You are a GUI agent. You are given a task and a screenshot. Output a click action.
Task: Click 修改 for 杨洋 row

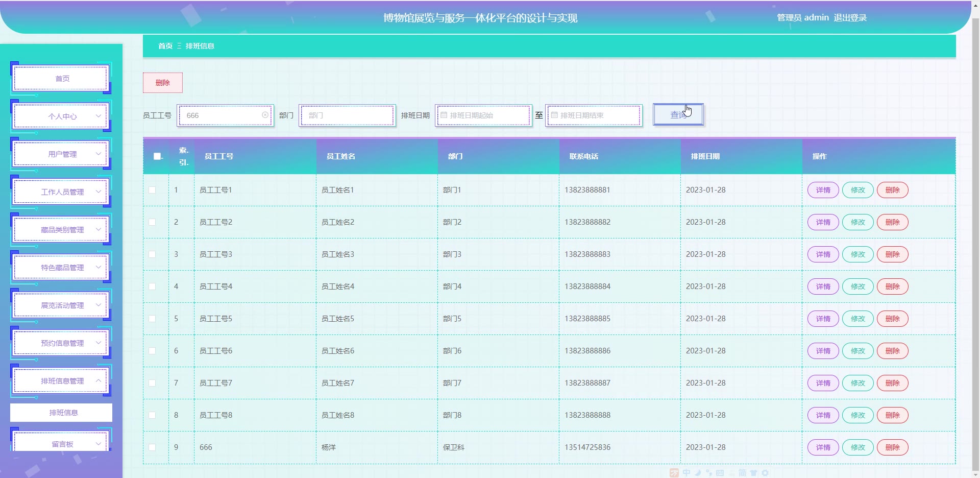pyautogui.click(x=858, y=447)
